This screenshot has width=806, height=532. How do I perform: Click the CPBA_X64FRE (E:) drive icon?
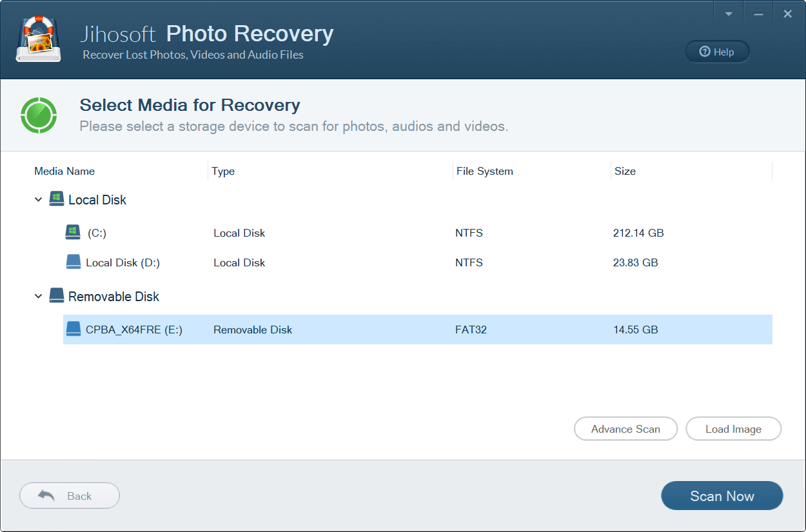tap(74, 330)
